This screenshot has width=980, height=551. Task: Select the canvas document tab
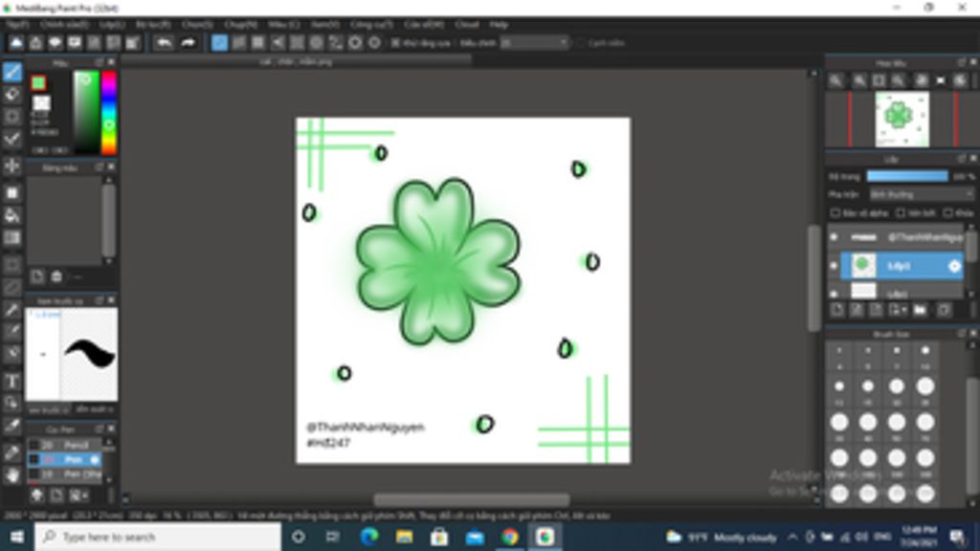coord(296,61)
